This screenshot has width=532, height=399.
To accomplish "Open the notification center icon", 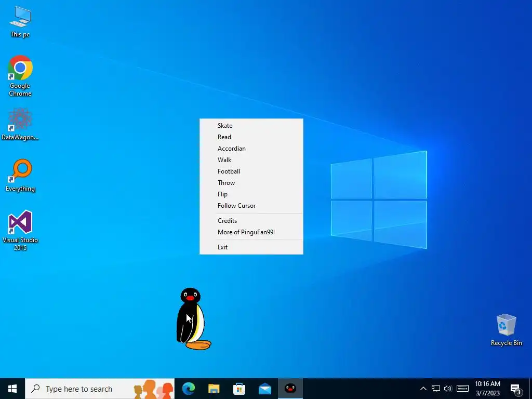I will (x=516, y=389).
